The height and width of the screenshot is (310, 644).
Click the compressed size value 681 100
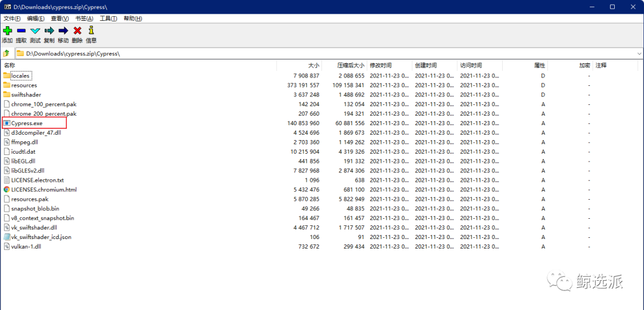coord(354,190)
